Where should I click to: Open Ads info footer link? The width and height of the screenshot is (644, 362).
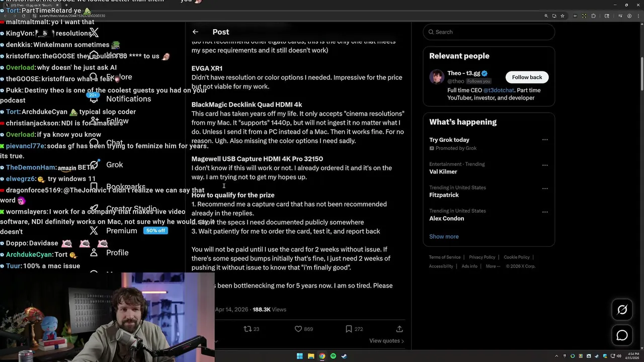coord(469,266)
